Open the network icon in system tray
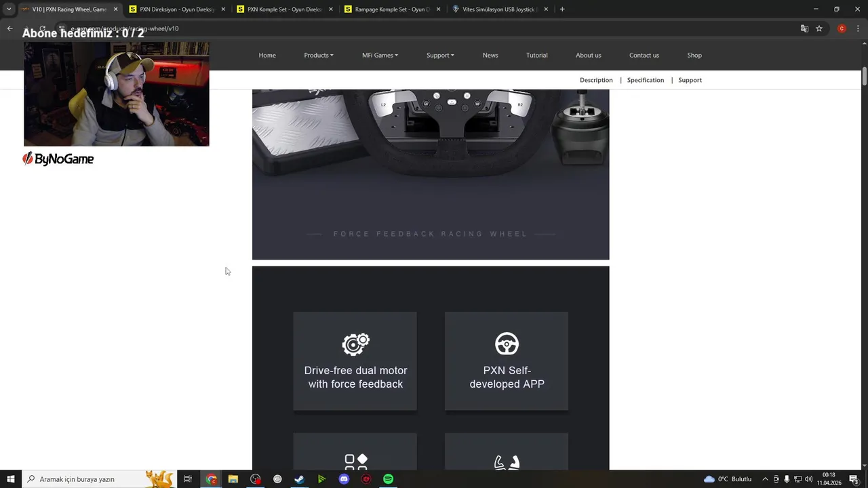The image size is (868, 488). pyautogui.click(x=797, y=479)
